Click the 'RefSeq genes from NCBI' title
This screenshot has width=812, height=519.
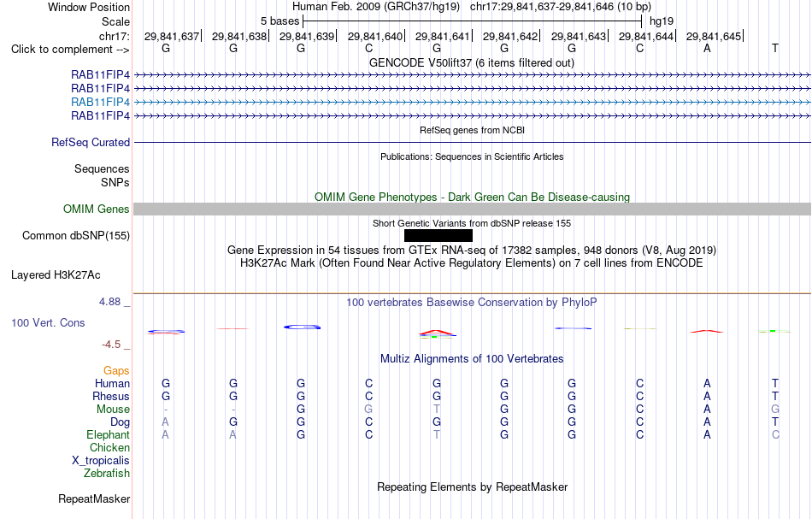[473, 130]
